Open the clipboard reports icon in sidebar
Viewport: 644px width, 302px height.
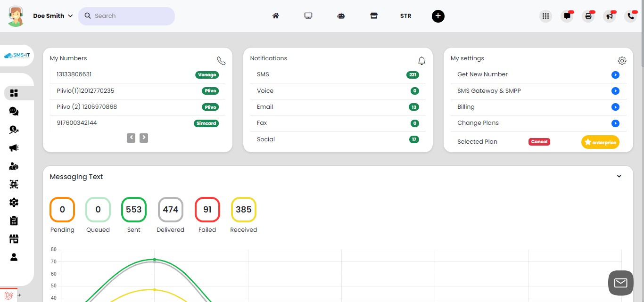tap(14, 220)
